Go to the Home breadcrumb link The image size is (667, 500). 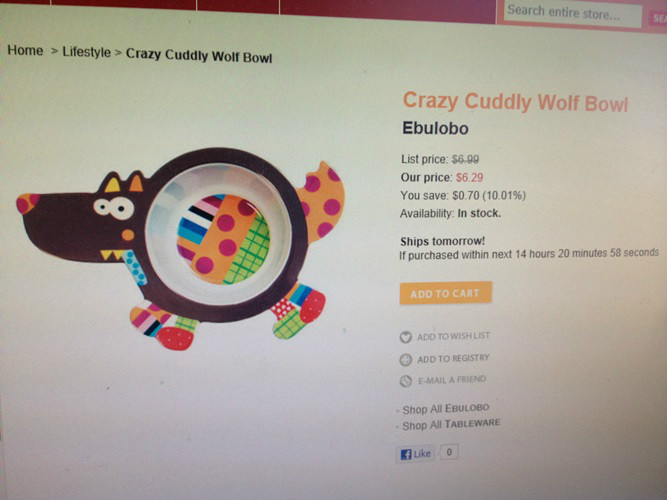[25, 50]
